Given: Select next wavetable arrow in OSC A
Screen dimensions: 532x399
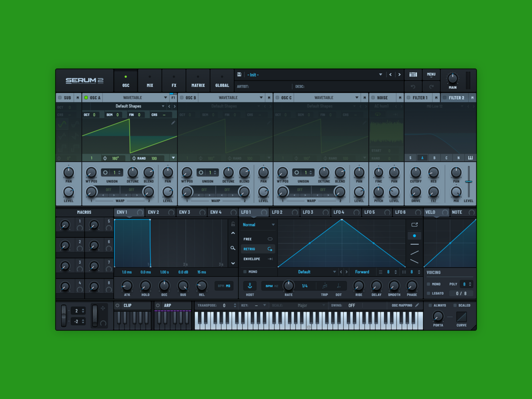Looking at the screenshot, I should [175, 106].
